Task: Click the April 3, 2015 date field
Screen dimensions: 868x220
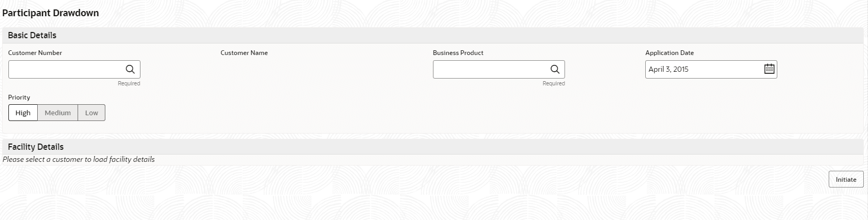Action: point(702,69)
